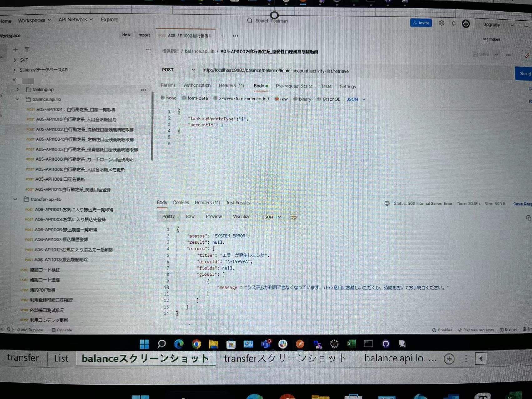Open Postman settings gear icon
The height and width of the screenshot is (399, 532).
(441, 23)
